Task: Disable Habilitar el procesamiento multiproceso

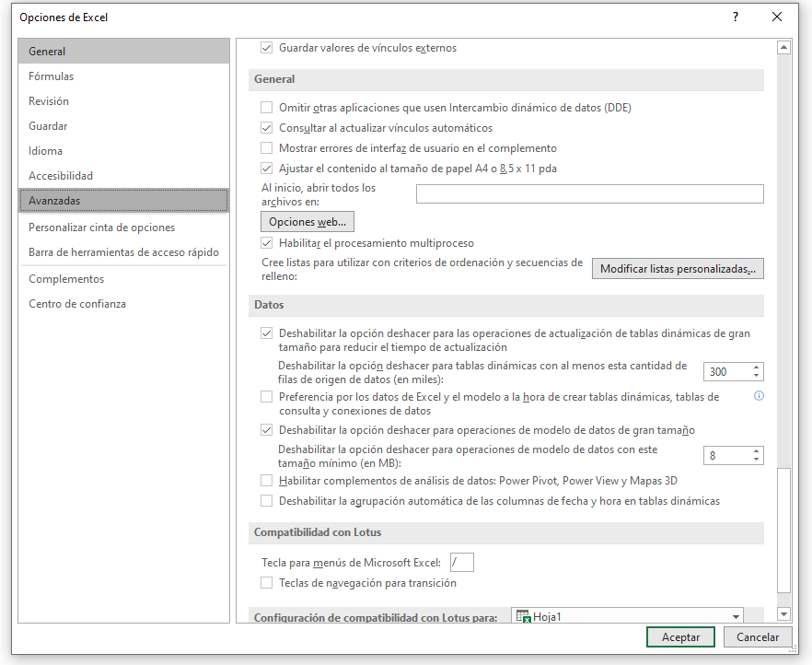Action: pyautogui.click(x=266, y=243)
